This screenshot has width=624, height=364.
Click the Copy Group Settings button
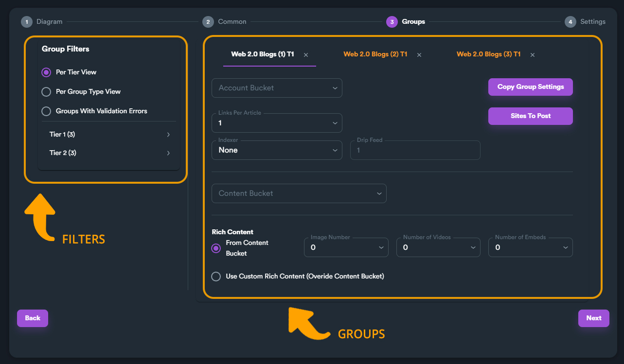coord(531,87)
